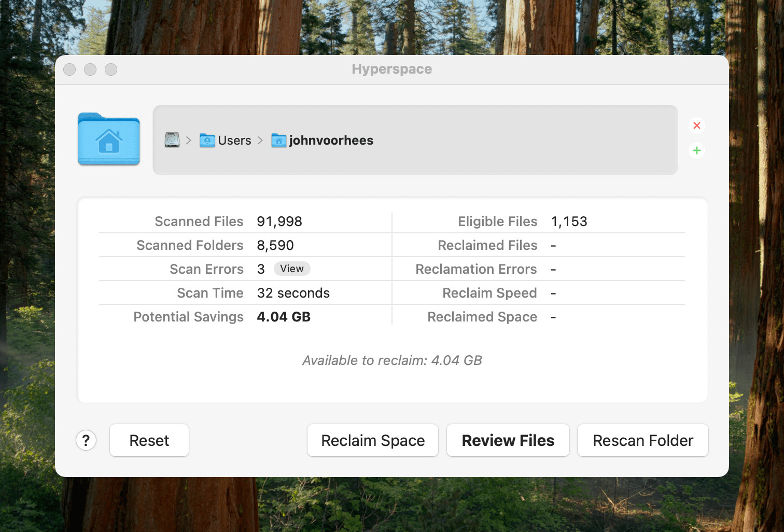Click the red X to remove location
The height and width of the screenshot is (532, 784).
pyautogui.click(x=697, y=125)
